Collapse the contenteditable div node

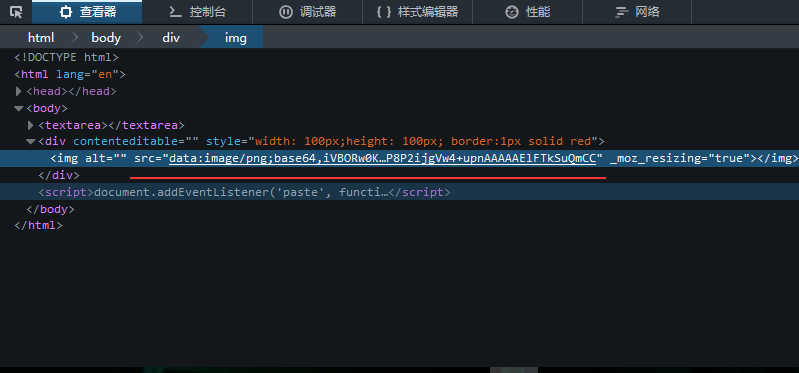point(31,142)
